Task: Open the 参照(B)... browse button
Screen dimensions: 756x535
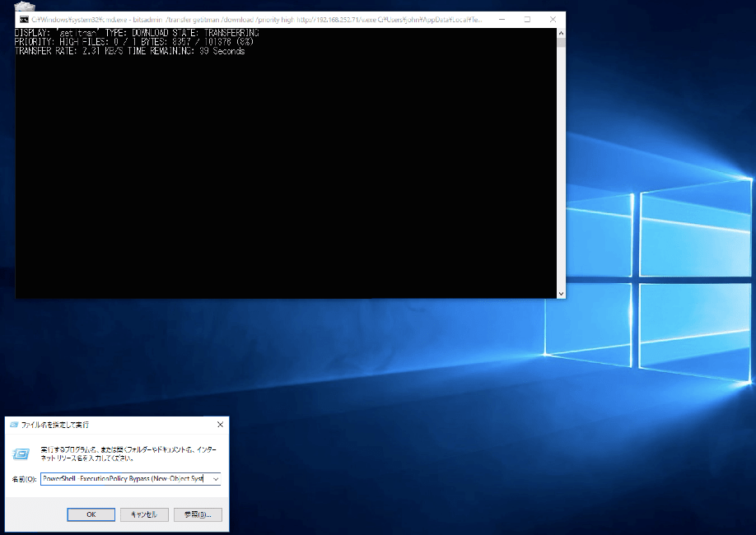Action: point(198,514)
